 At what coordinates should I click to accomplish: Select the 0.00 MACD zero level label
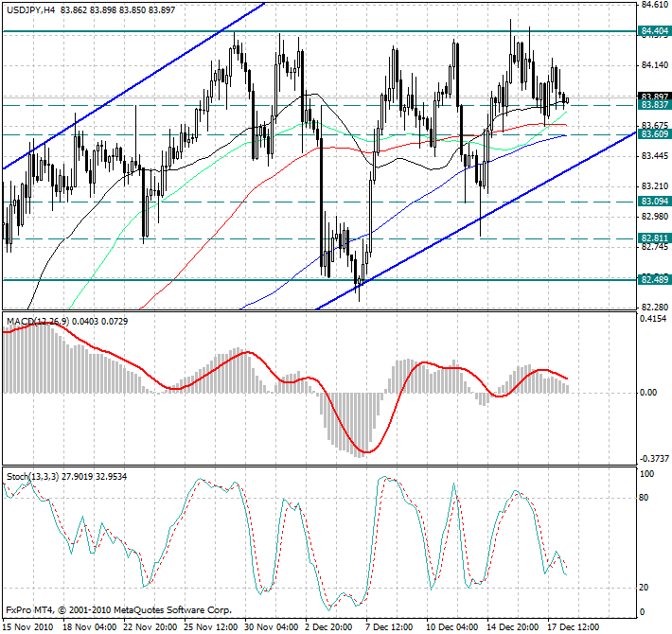pos(648,393)
